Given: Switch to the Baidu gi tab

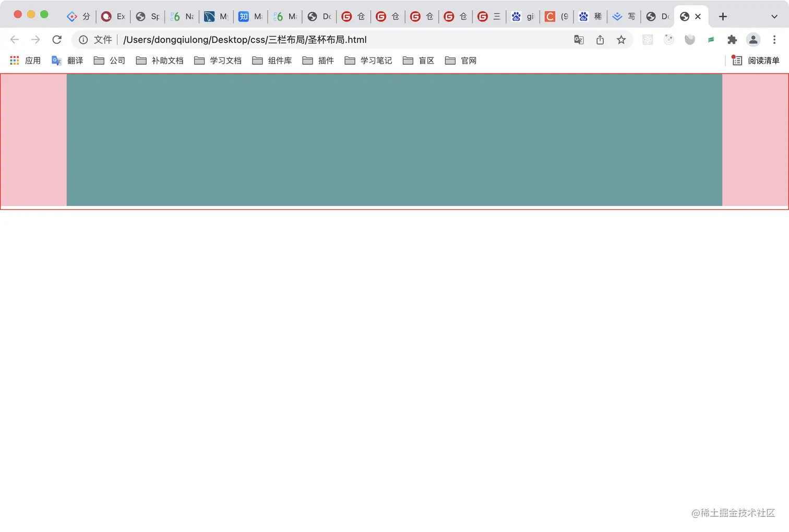Looking at the screenshot, I should click(523, 17).
